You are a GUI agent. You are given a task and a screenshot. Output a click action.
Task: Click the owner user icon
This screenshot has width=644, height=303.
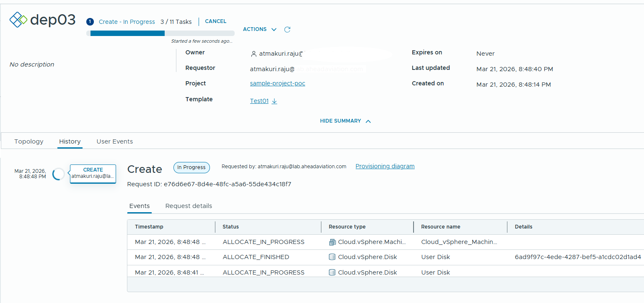coord(253,54)
